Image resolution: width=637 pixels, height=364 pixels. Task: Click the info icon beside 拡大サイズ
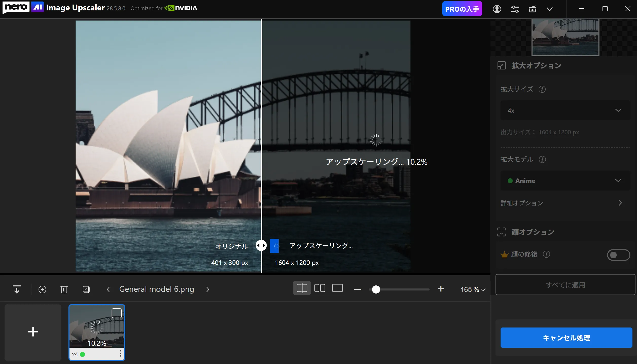click(x=542, y=89)
